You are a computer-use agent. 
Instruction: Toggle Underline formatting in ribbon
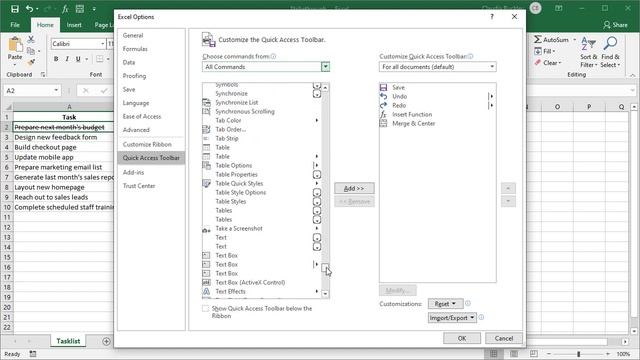point(78,59)
